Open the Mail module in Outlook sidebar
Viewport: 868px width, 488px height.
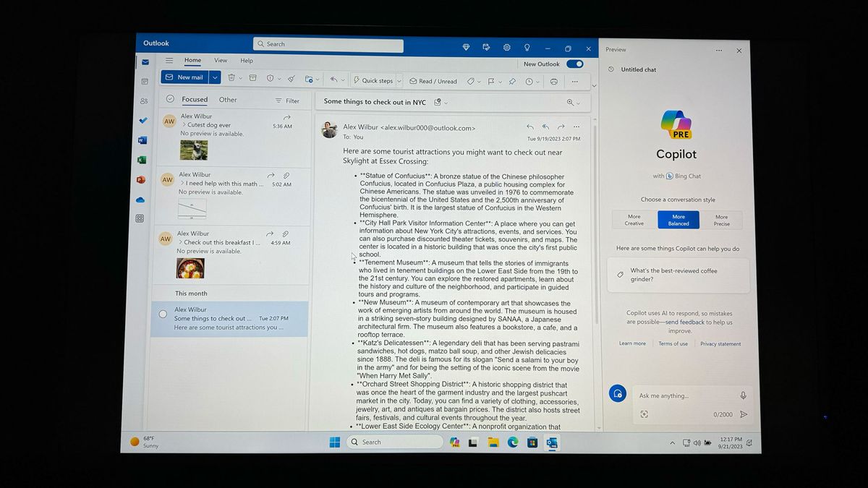(145, 62)
